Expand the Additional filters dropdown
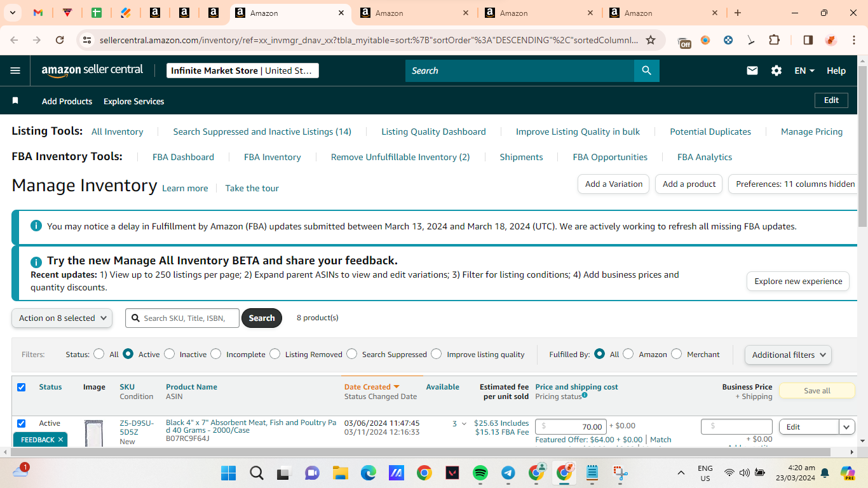The image size is (868, 488). coord(788,355)
